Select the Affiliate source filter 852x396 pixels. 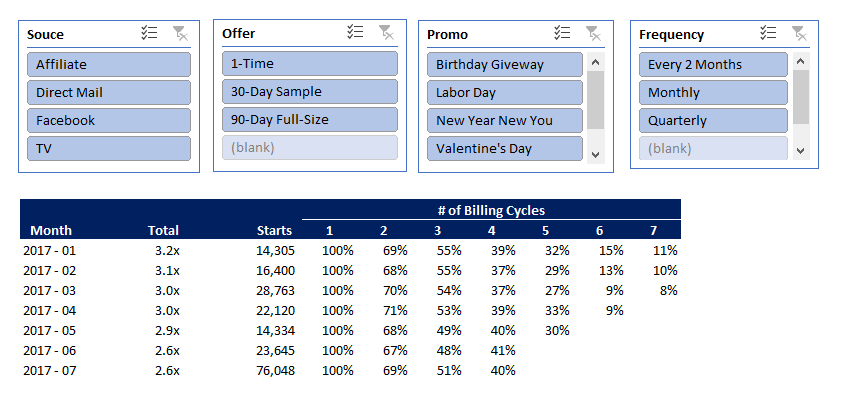[x=109, y=65]
